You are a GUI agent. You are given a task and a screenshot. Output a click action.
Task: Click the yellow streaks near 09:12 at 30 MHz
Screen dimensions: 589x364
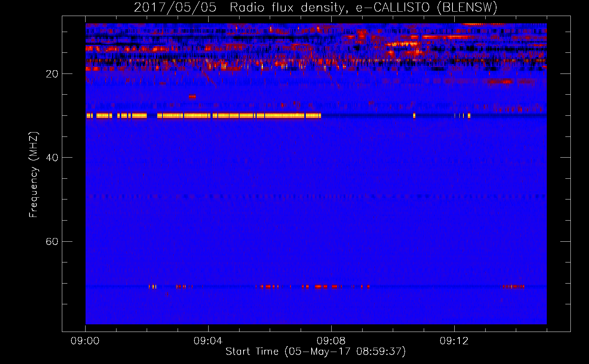463,116
